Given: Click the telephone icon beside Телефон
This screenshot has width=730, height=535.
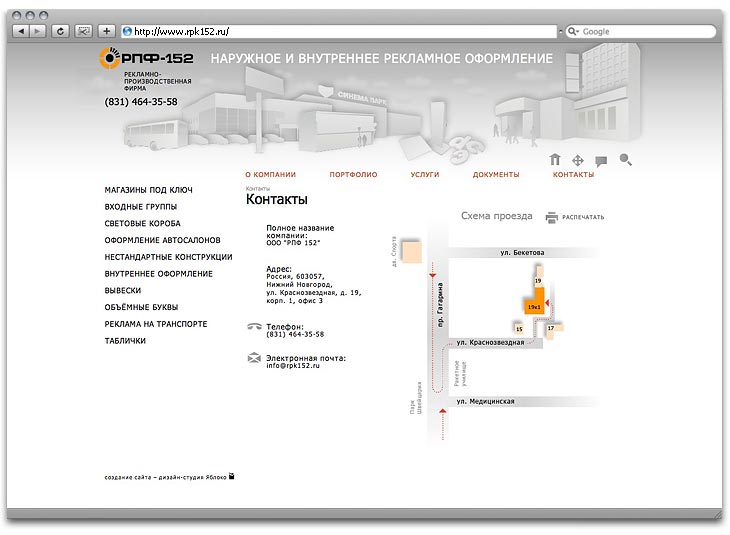Looking at the screenshot, I should (254, 326).
